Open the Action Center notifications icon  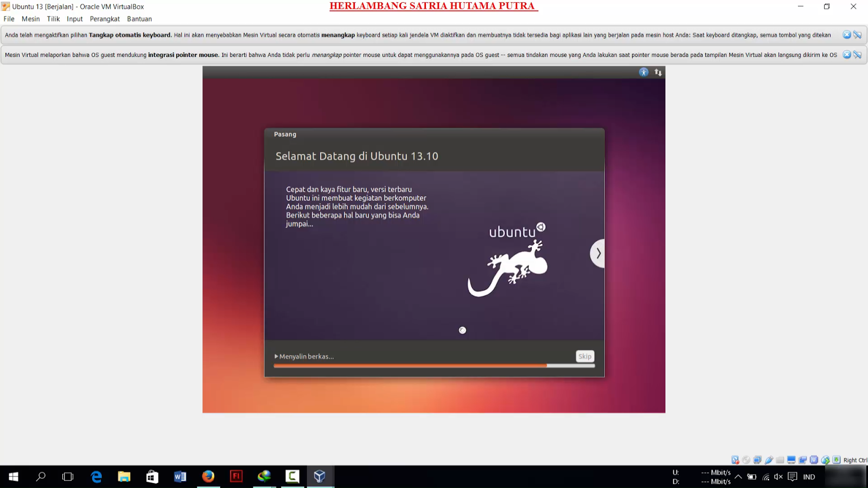point(793,477)
